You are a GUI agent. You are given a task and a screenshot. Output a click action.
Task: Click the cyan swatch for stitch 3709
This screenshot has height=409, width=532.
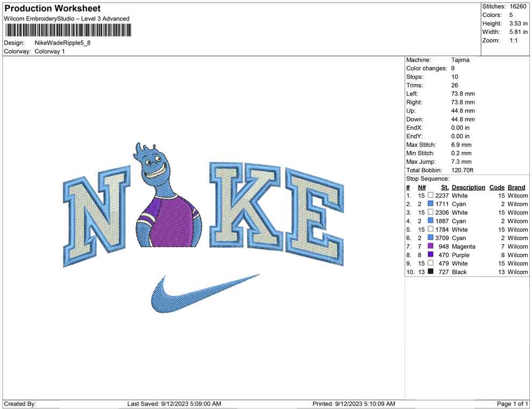pos(430,238)
